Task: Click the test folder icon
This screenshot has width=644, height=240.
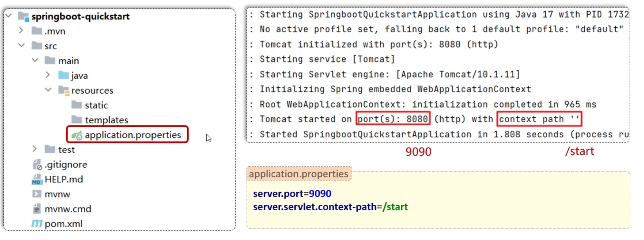Action: (50, 149)
